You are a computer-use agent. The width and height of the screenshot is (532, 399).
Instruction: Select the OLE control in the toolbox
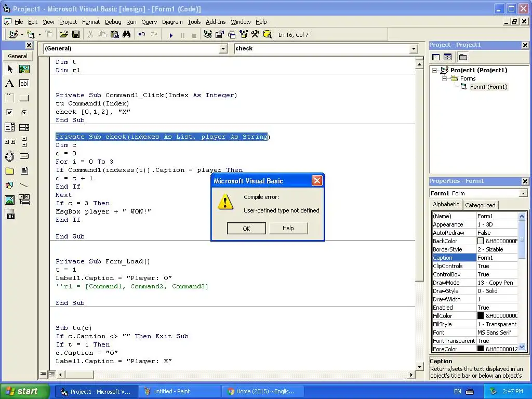[x=10, y=215]
